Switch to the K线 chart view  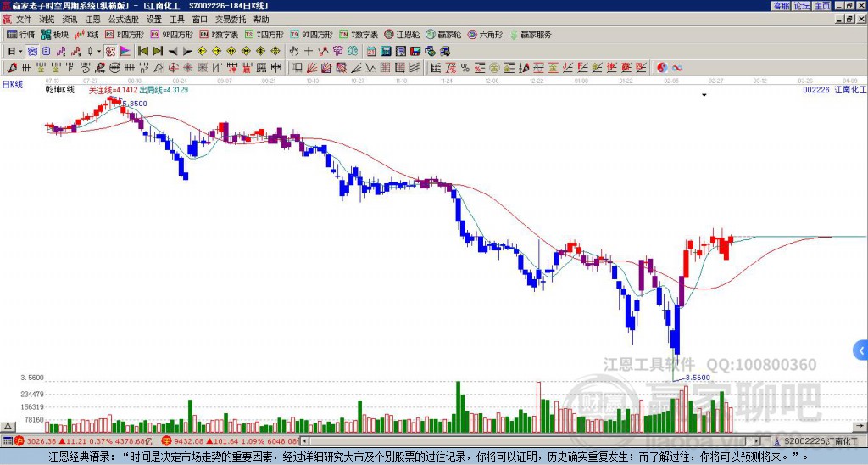(86, 34)
